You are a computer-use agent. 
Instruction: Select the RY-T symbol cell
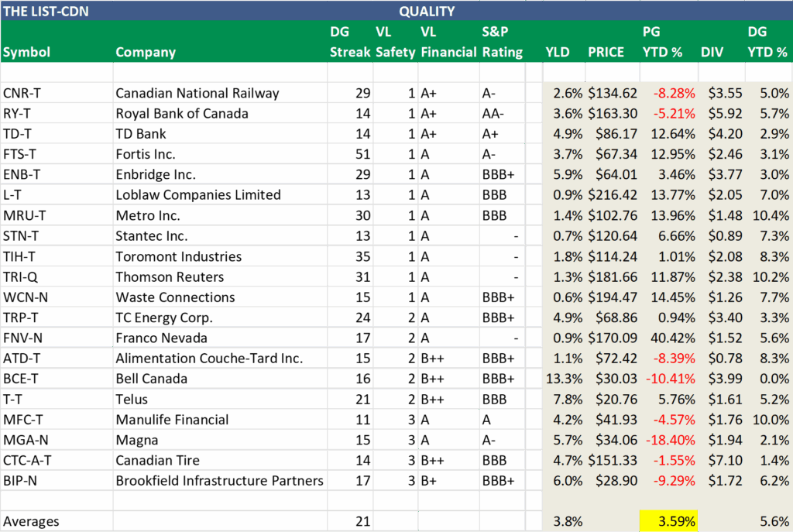[x=57, y=113]
